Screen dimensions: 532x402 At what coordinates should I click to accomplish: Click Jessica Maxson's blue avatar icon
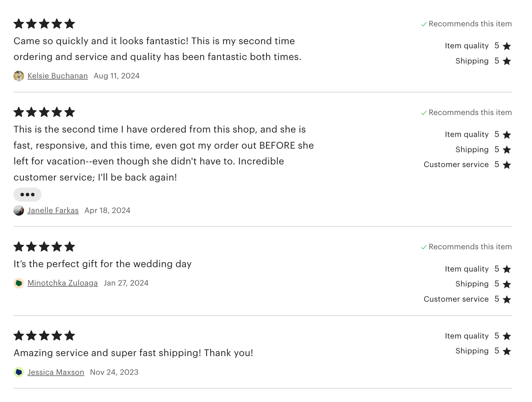(19, 372)
